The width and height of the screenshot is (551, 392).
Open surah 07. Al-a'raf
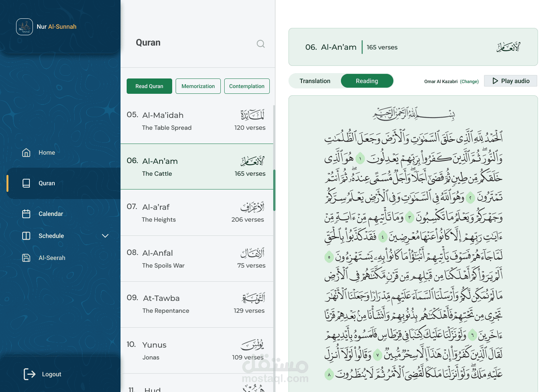click(197, 212)
